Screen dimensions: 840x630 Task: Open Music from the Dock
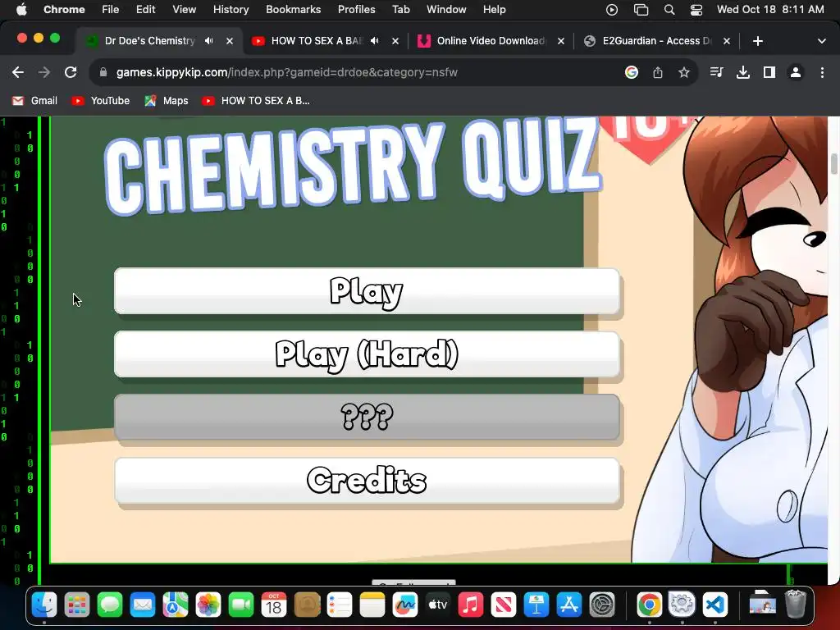coord(470,605)
